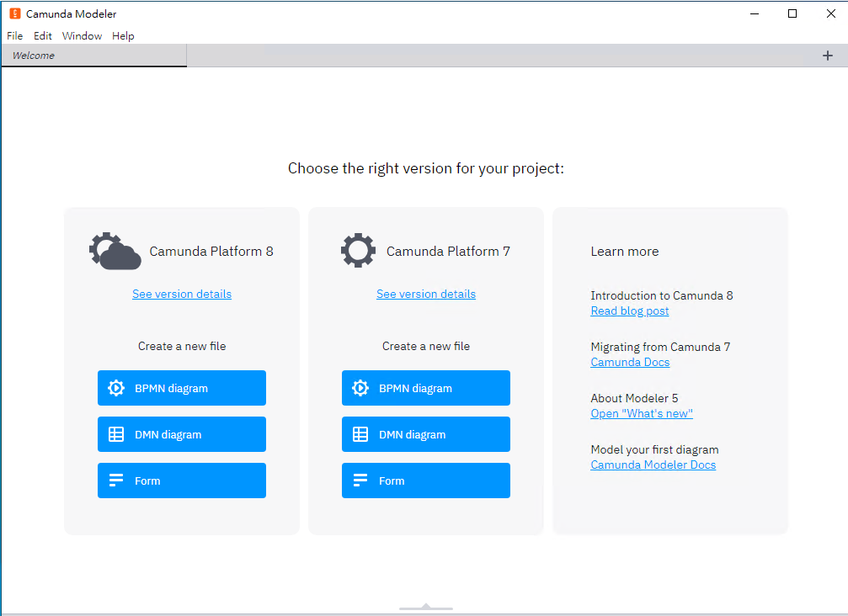Open See version details for Platform 7
This screenshot has height=616, width=848.
(x=426, y=294)
